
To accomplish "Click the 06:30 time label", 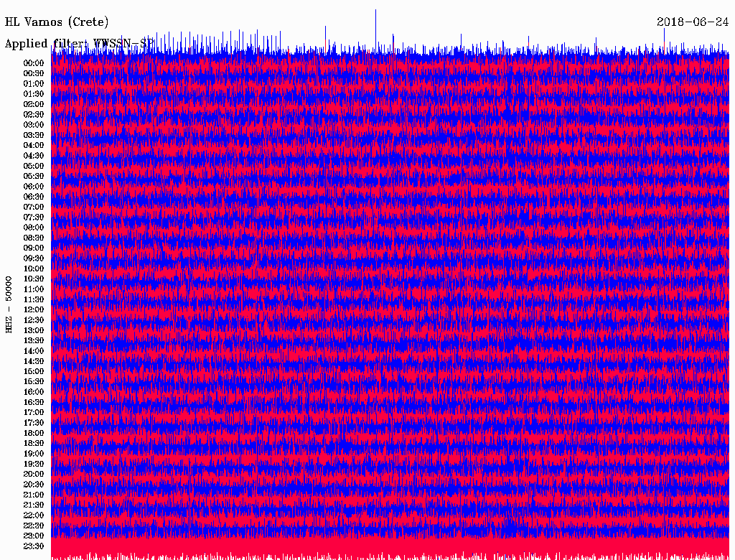I will 34,197.
